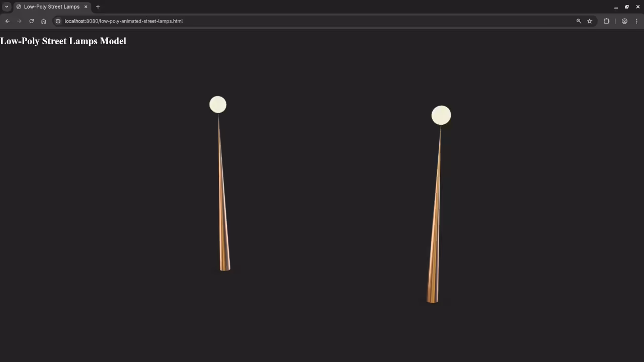This screenshot has width=644, height=362.
Task: Reload the street lamps page
Action: (x=31, y=21)
